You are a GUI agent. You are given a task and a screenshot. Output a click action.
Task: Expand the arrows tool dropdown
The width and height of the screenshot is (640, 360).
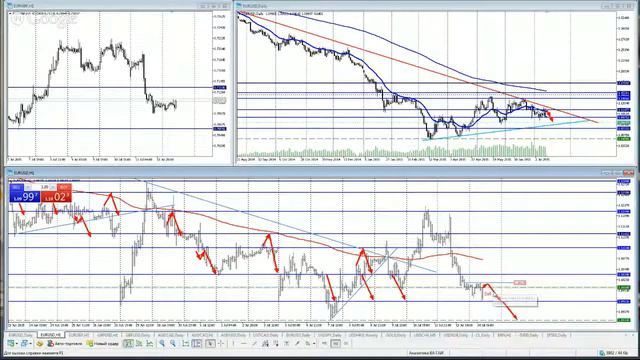314,344
